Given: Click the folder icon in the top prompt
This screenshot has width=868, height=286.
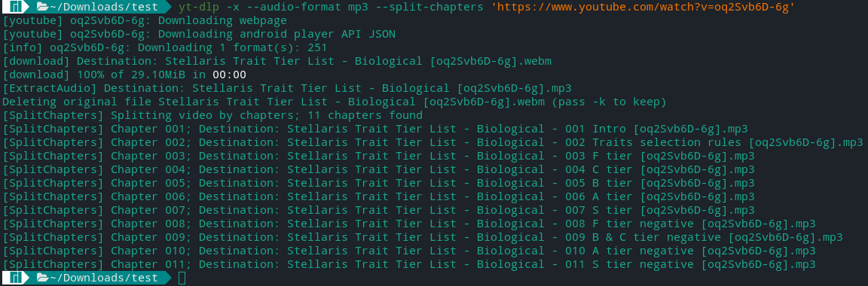Looking at the screenshot, I should pyautogui.click(x=42, y=8).
